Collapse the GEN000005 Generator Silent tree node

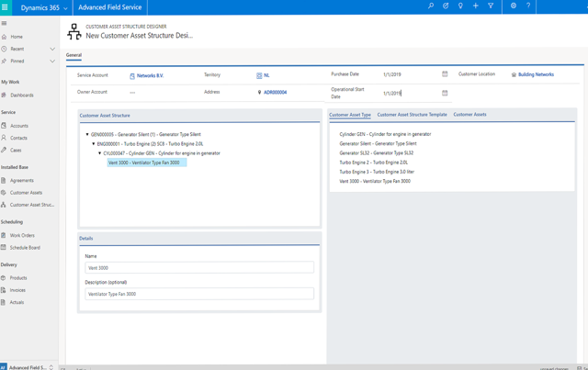click(87, 135)
